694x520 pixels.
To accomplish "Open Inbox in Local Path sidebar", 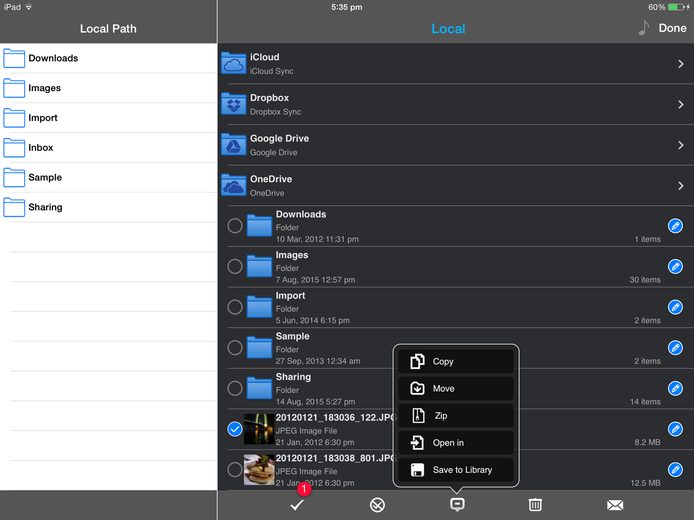I will (x=108, y=147).
